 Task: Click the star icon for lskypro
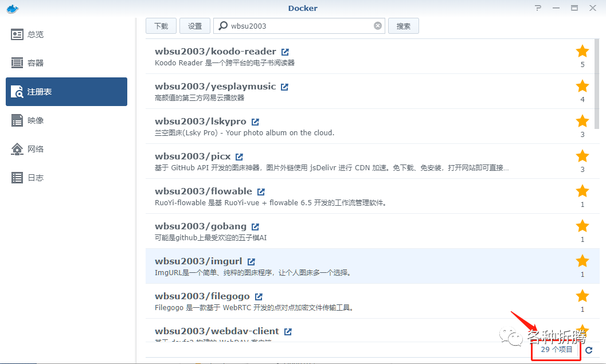tap(582, 121)
